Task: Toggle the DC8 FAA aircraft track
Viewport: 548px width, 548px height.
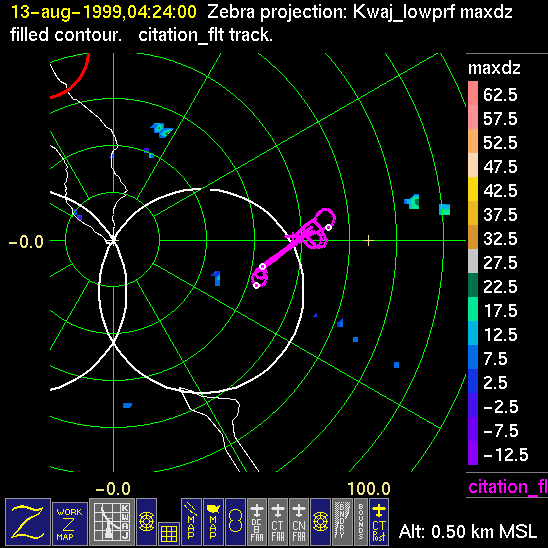Action: pyautogui.click(x=257, y=522)
